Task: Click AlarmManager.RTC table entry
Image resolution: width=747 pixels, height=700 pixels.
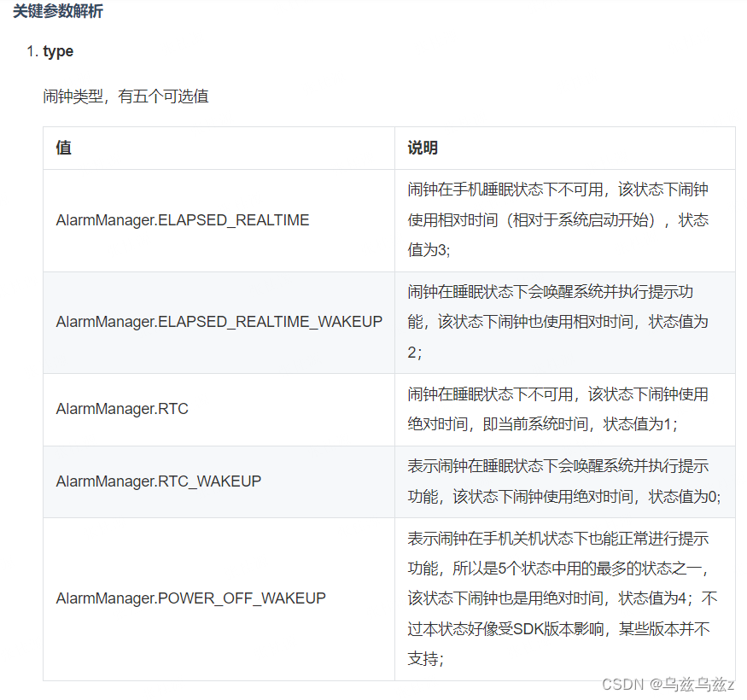Action: click(x=121, y=409)
